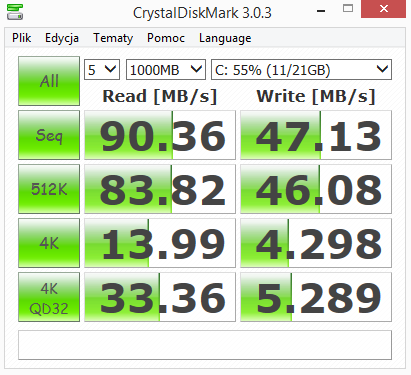
Task: Close the CrystalDiskMark window
Action: [384, 9]
